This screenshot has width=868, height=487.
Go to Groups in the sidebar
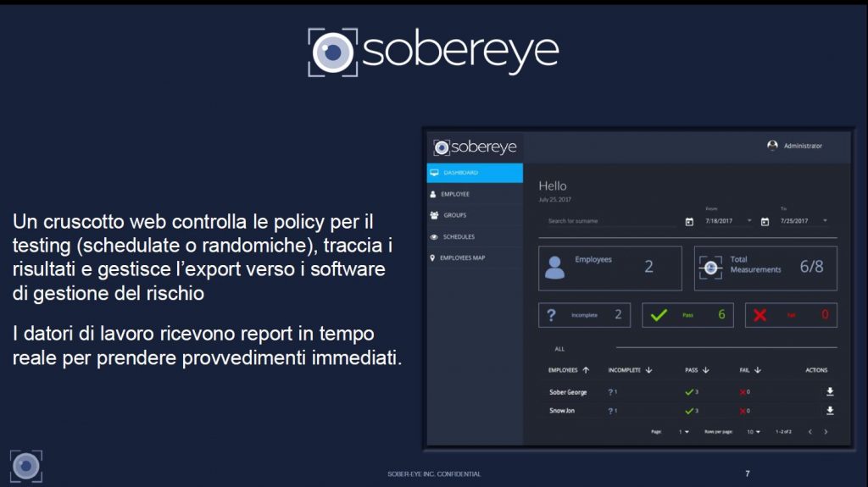click(475, 215)
